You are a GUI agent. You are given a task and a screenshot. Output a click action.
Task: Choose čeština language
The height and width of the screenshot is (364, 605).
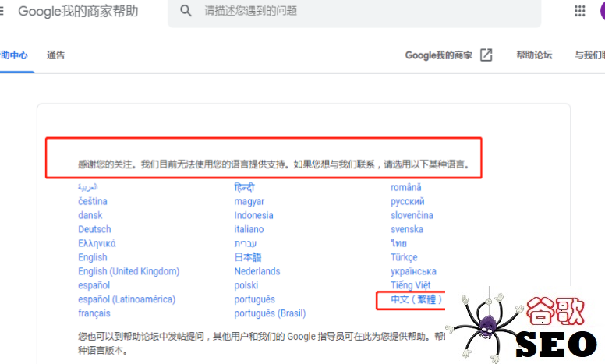93,201
